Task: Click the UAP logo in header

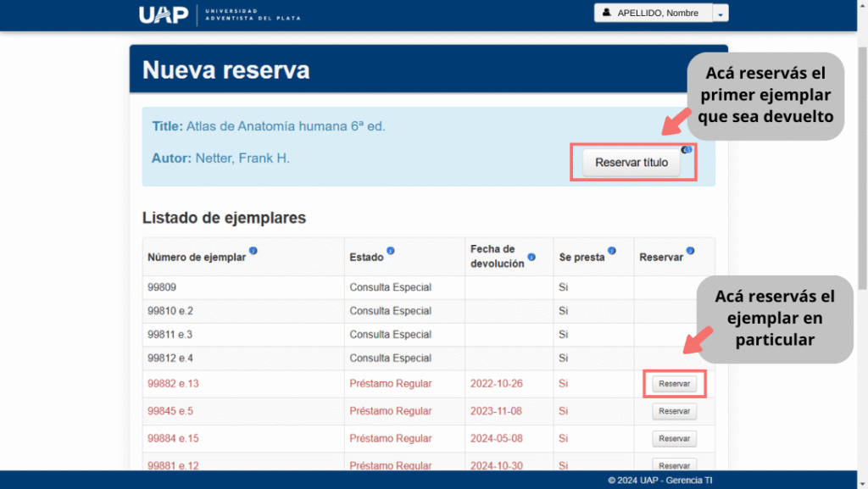Action: tap(164, 14)
